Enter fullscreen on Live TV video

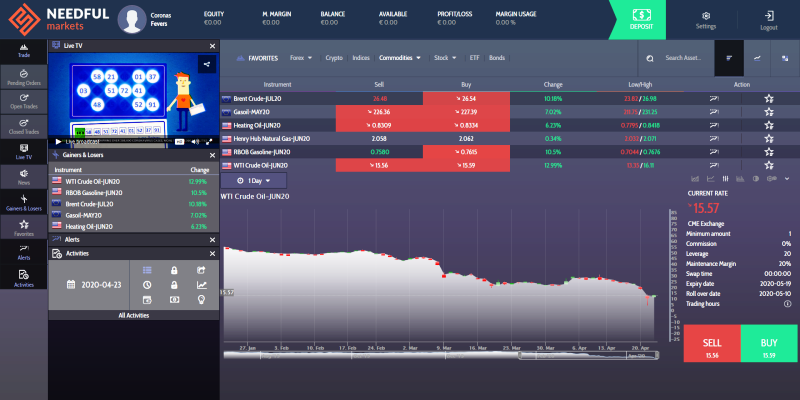pyautogui.click(x=210, y=142)
